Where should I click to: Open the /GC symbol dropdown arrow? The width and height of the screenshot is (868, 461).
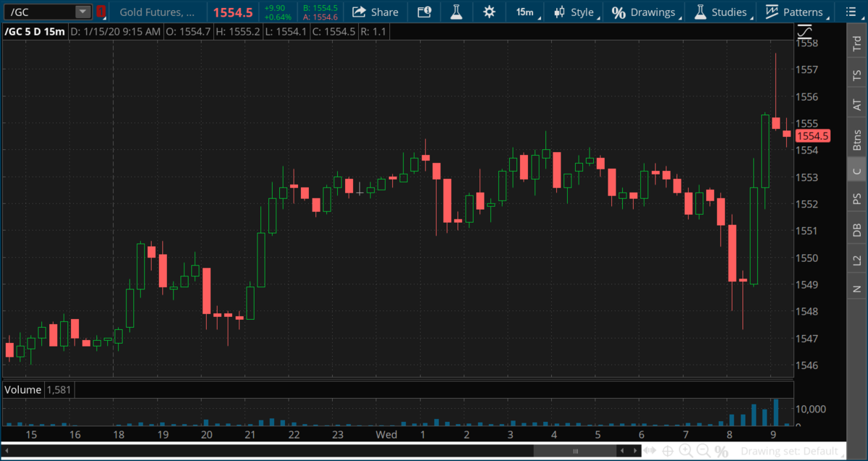pyautogui.click(x=83, y=12)
